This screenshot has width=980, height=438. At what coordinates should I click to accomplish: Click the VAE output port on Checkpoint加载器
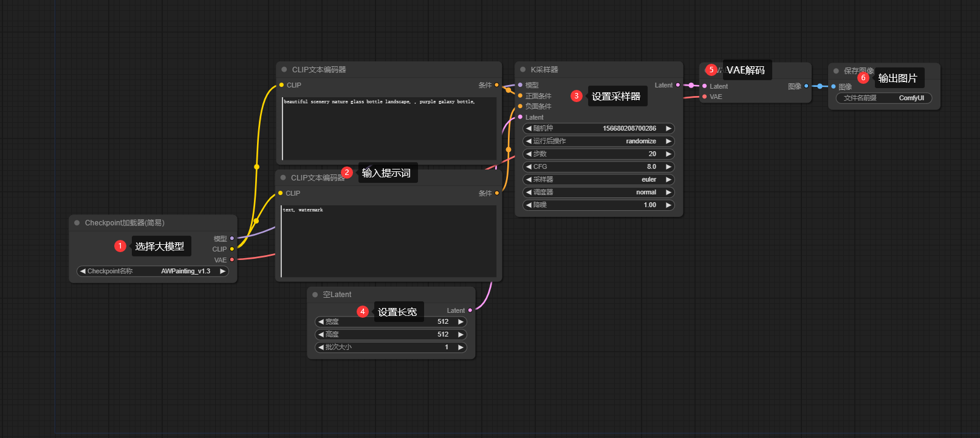point(232,260)
